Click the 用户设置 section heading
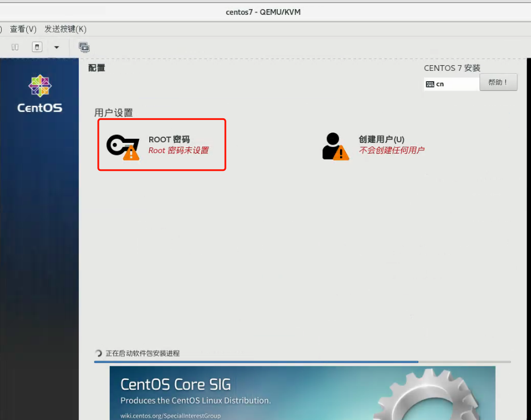This screenshot has height=420, width=531. click(x=113, y=113)
